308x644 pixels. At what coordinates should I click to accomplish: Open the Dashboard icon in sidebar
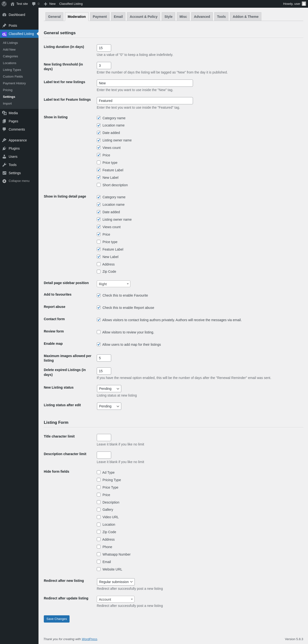click(4, 15)
